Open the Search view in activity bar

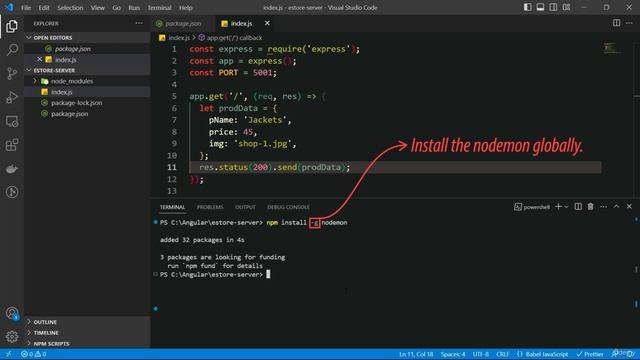click(12, 50)
